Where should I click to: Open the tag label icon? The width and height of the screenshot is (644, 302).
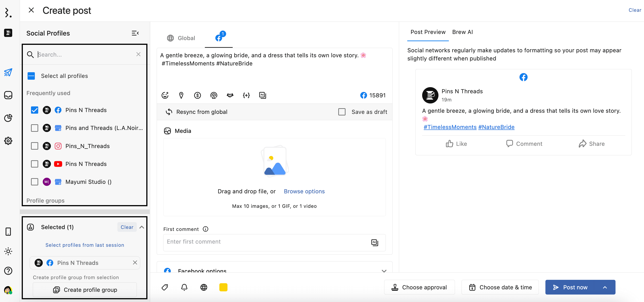165,287
